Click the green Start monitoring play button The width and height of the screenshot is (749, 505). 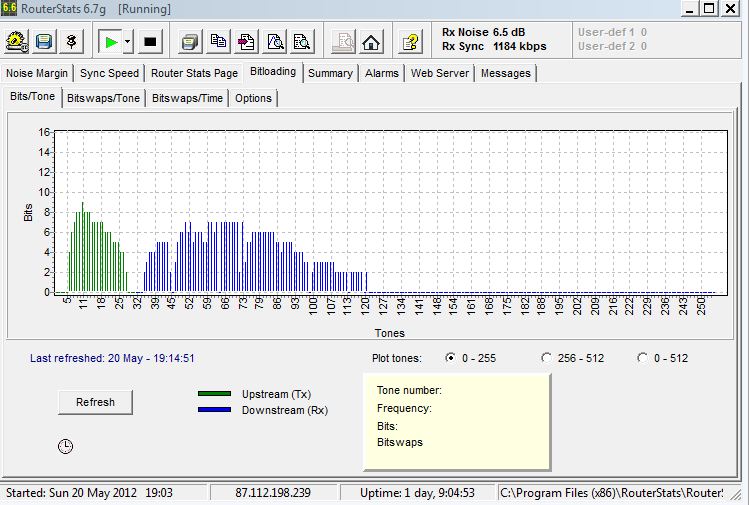111,42
